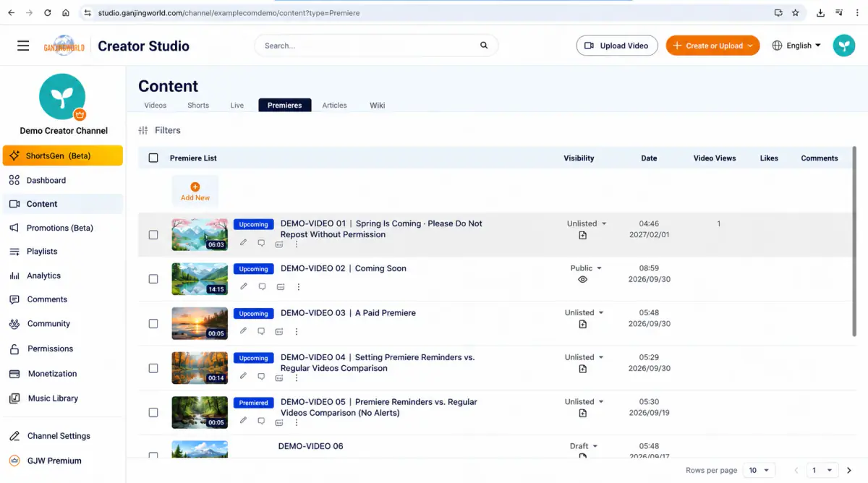Open visibility dropdown for DEMO-VIDEO 04
Viewport: 868px width, 483px height.
click(584, 357)
